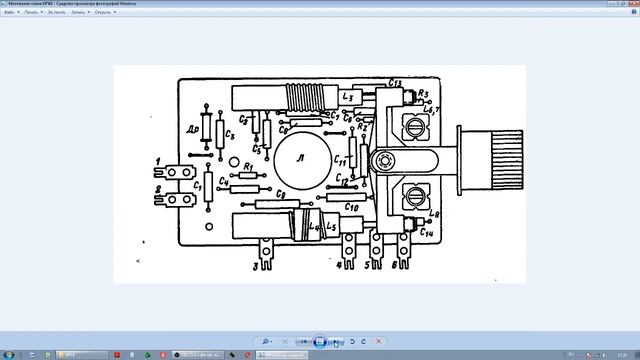The height and width of the screenshot is (360, 640).
Task: Open Photo Viewer help icon
Action: coord(634,12)
